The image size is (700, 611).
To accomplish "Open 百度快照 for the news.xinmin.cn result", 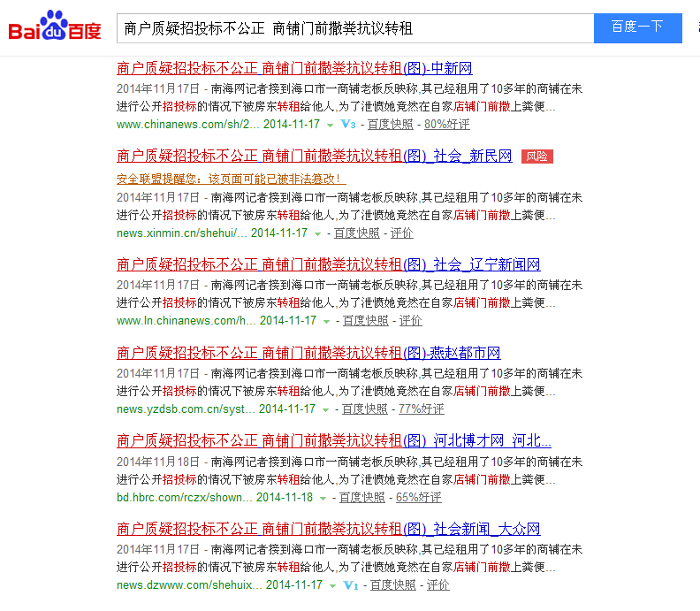I will click(x=357, y=233).
